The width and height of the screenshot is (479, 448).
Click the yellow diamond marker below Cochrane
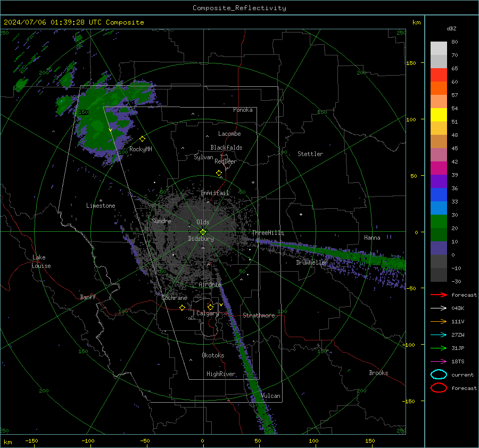click(183, 307)
